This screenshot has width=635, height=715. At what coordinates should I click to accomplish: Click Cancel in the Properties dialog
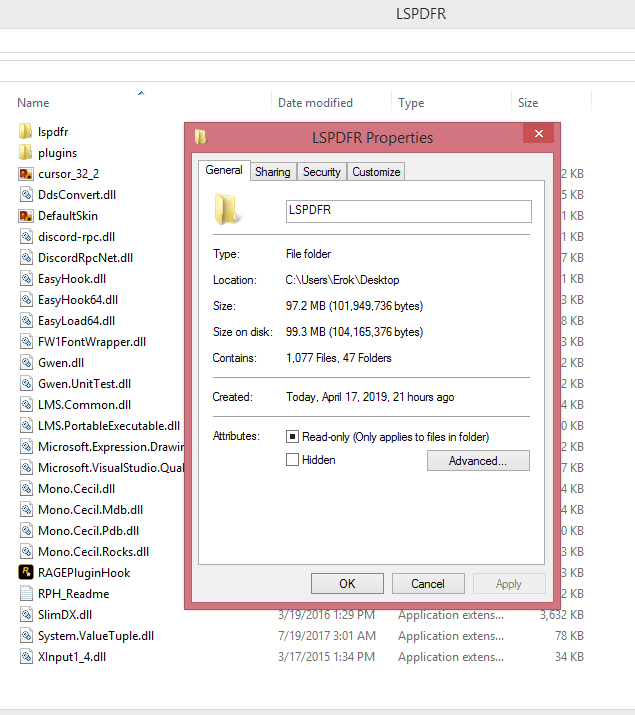pos(428,584)
